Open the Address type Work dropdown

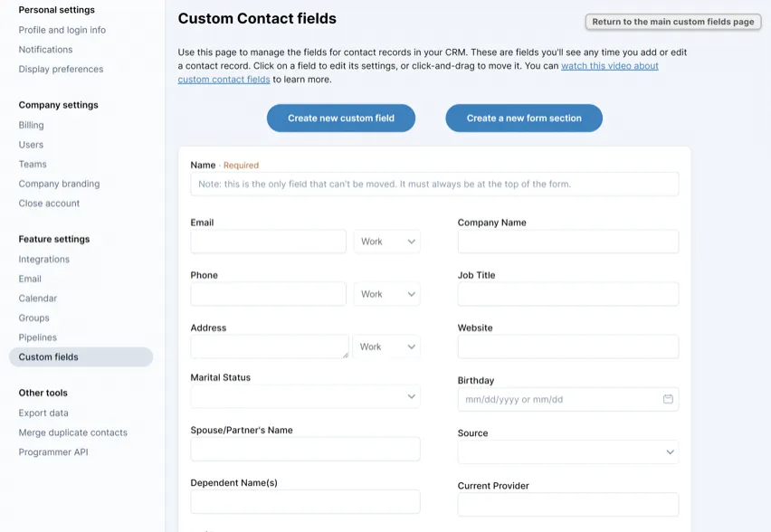coord(386,346)
